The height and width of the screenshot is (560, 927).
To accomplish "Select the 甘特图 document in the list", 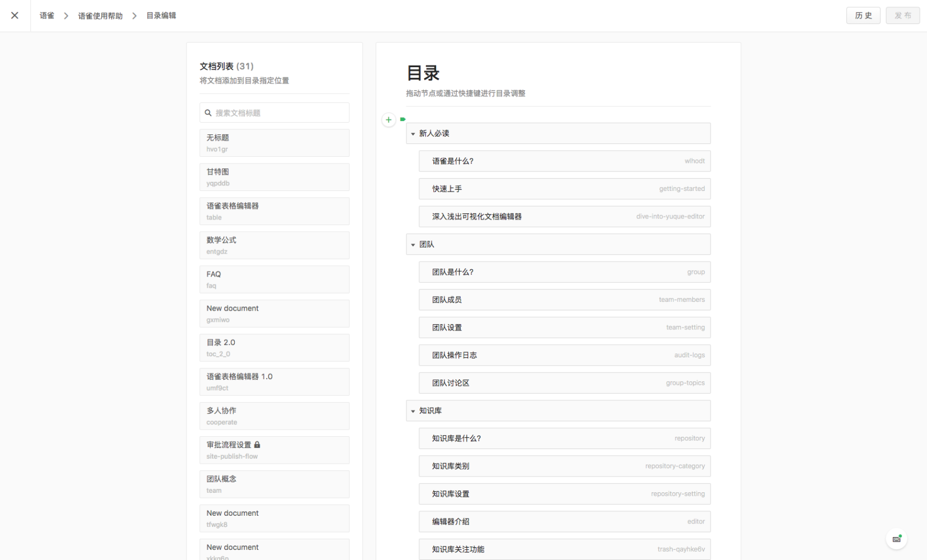I will [x=274, y=177].
